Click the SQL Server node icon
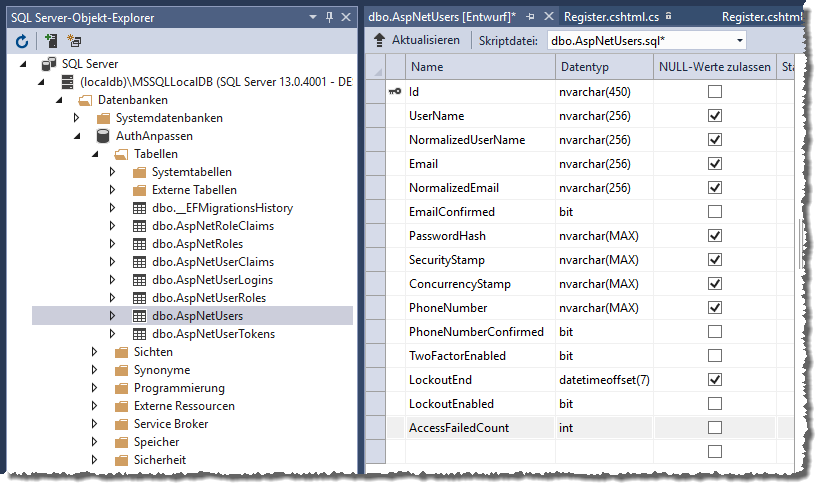The width and height of the screenshot is (823, 491). [49, 64]
